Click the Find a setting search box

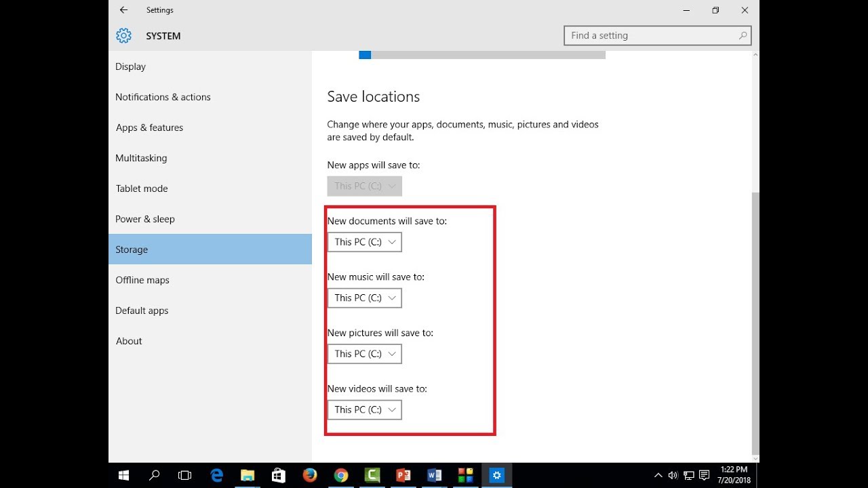657,36
